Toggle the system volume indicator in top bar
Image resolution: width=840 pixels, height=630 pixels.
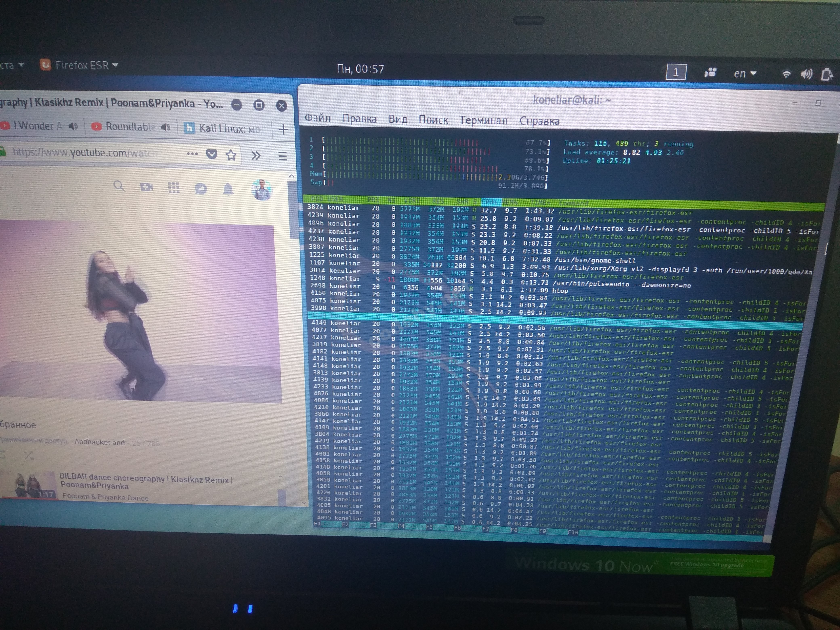806,74
